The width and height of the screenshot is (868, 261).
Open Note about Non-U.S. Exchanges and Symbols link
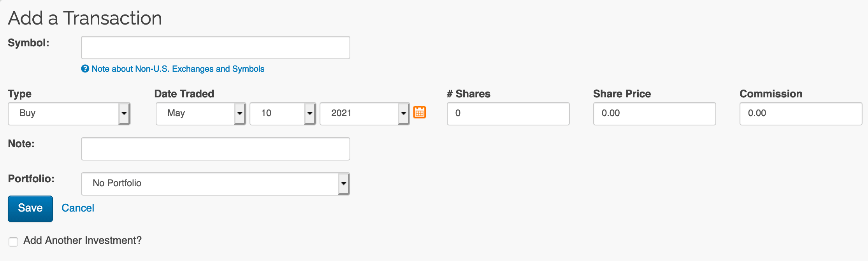(x=178, y=69)
